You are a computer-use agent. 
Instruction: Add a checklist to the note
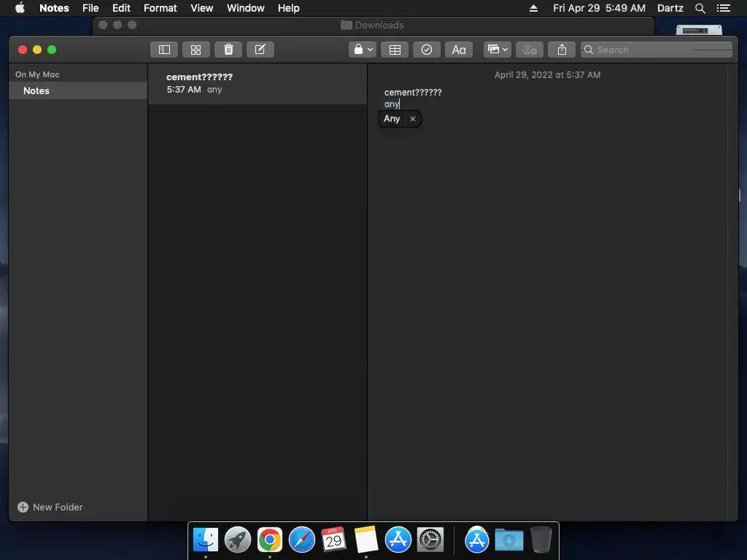coord(426,50)
